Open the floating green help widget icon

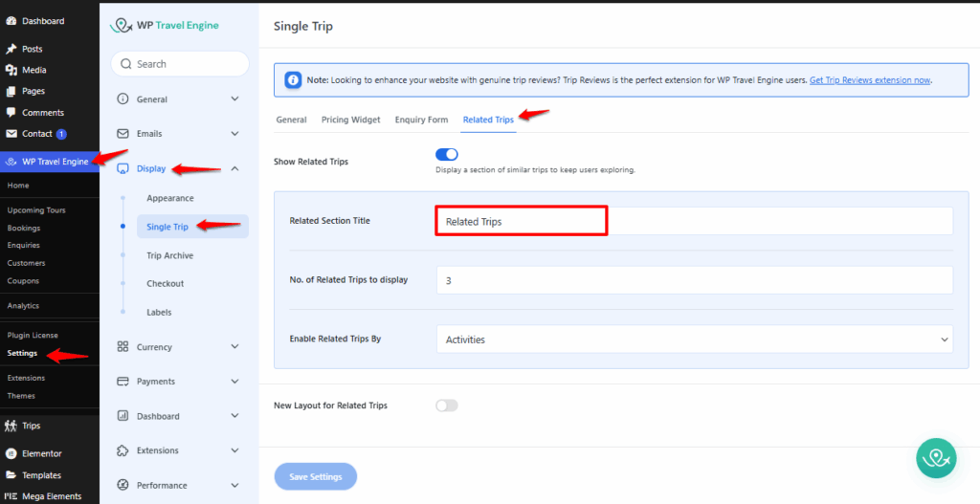[937, 458]
